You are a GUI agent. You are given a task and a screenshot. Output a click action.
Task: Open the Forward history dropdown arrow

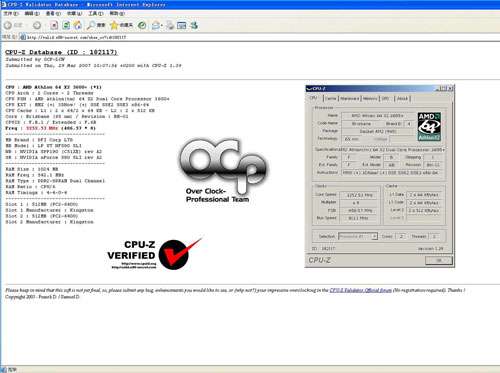pos(45,26)
